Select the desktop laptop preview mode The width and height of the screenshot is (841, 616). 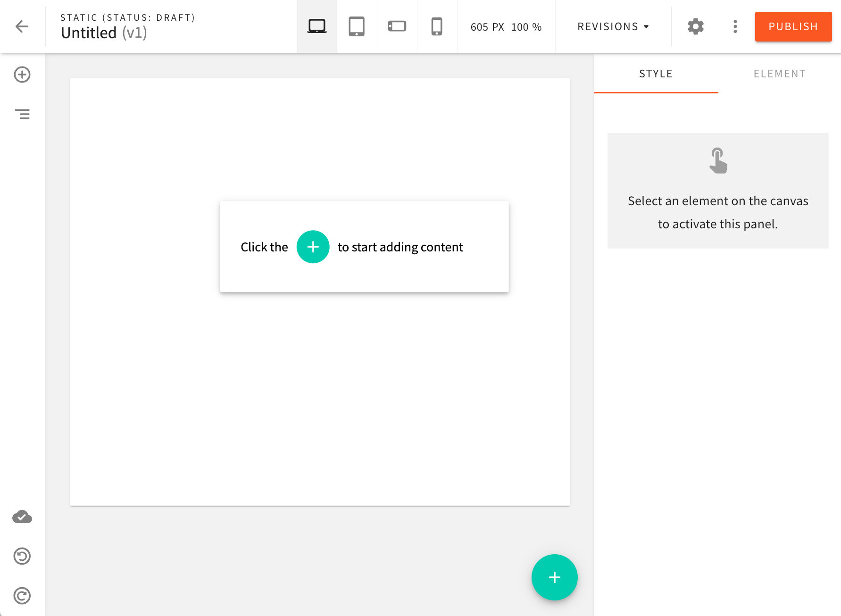point(316,26)
